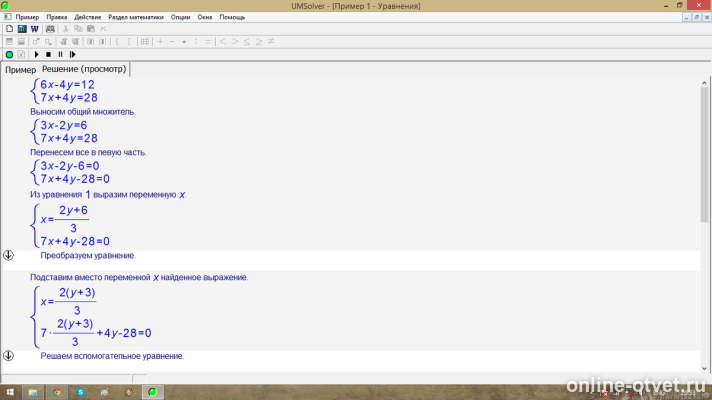Insert not-equal sign
This screenshot has width=712, height=400.
pyautogui.click(x=271, y=41)
